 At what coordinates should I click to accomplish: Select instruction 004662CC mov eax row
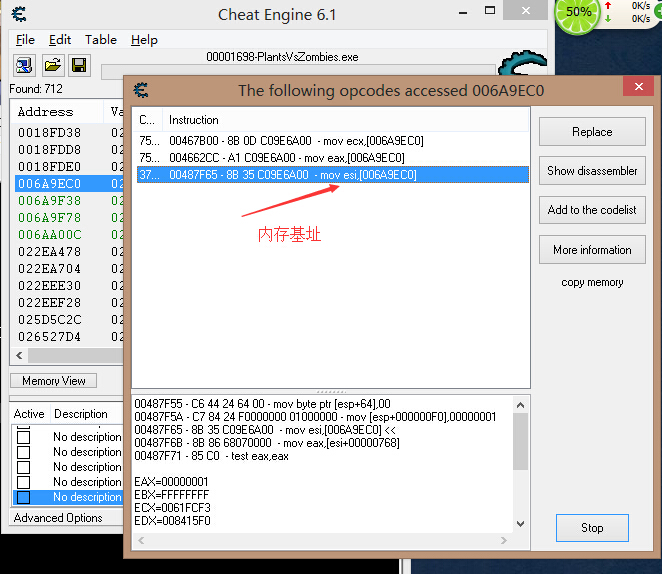(x=333, y=158)
